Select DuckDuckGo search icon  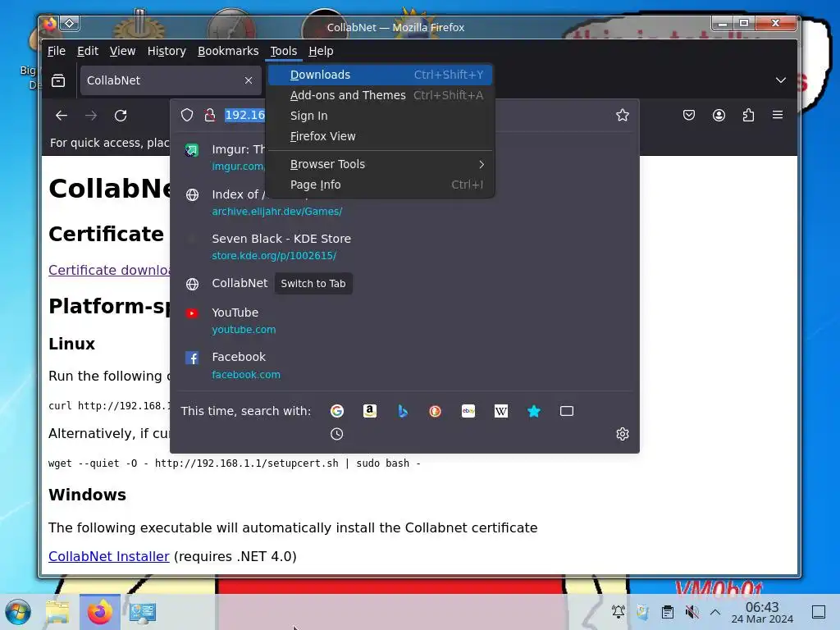tap(435, 411)
